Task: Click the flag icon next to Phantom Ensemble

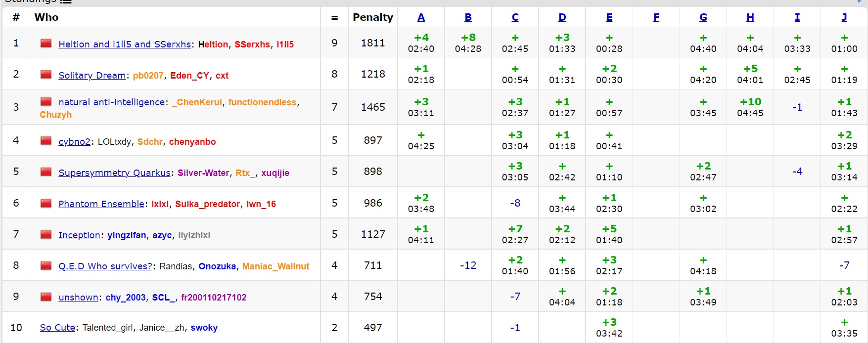Action: [x=46, y=203]
